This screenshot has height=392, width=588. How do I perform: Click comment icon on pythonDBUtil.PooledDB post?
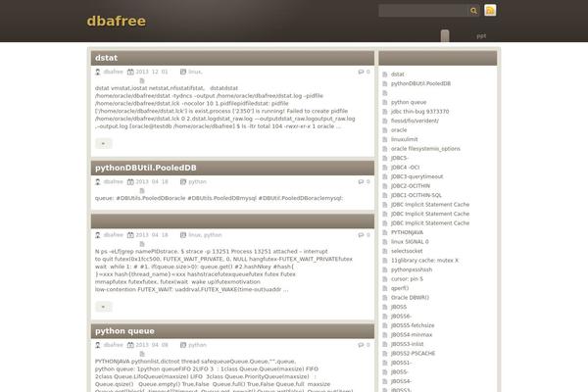click(361, 181)
